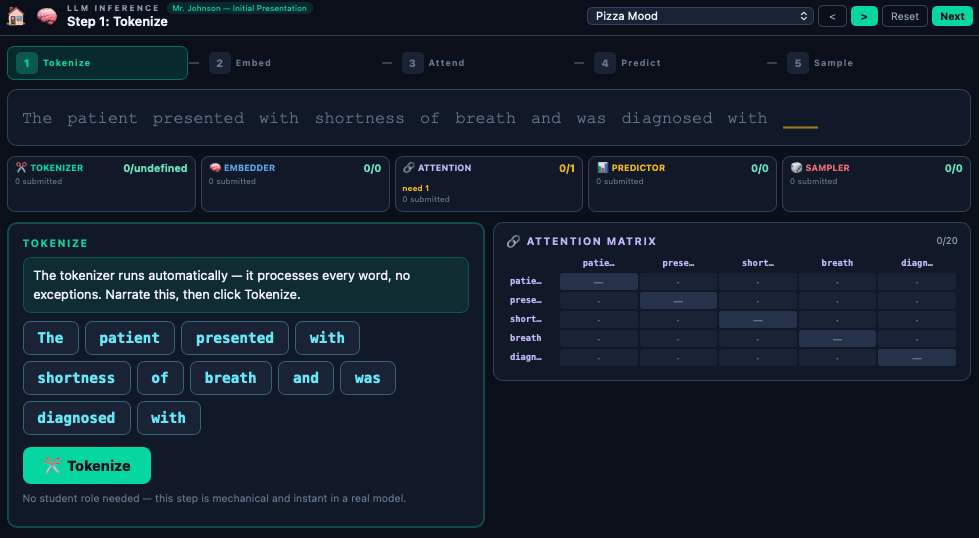The image size is (979, 538).
Task: Click matrix cell row diagn column breath
Action: (837, 358)
